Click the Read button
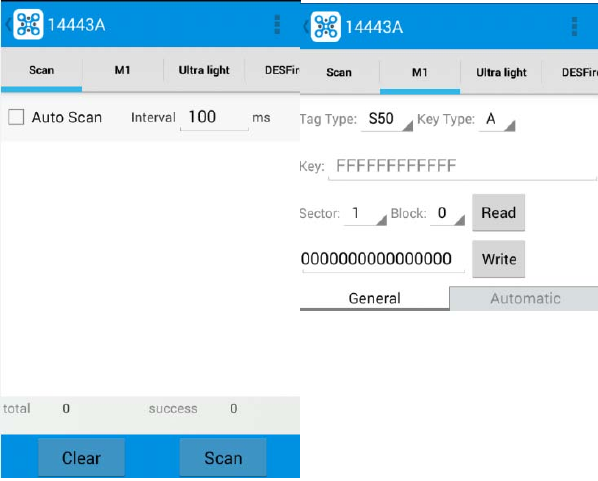The image size is (598, 481). point(498,213)
